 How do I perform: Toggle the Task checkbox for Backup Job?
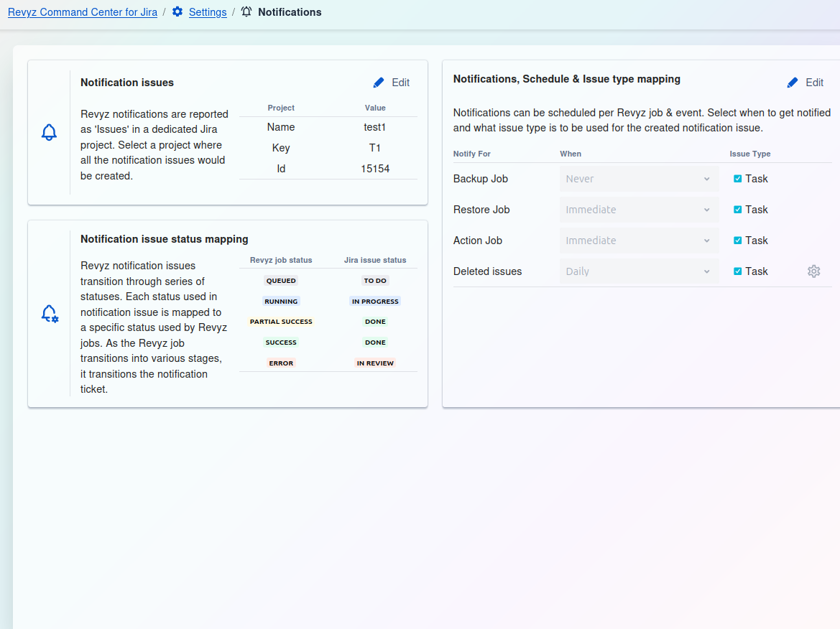(737, 179)
